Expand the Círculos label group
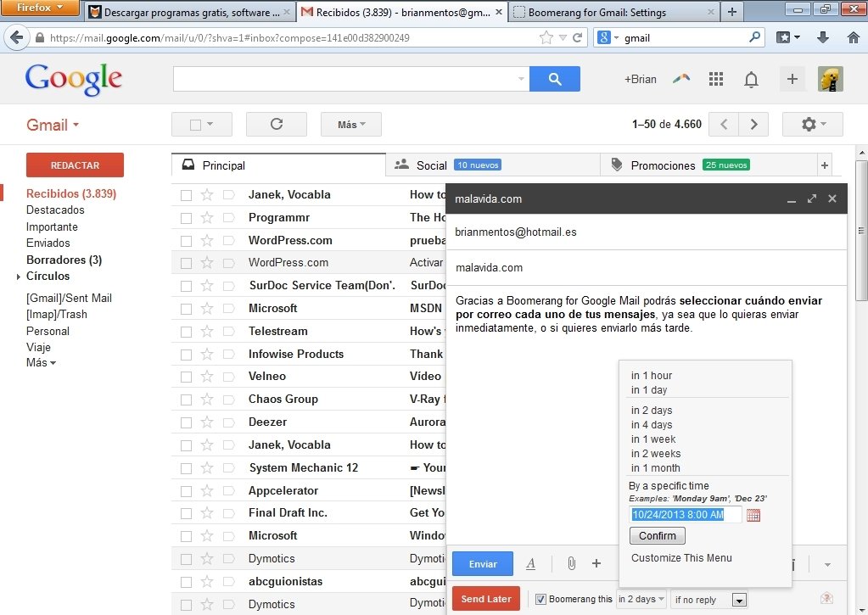This screenshot has height=615, width=868. click(19, 277)
